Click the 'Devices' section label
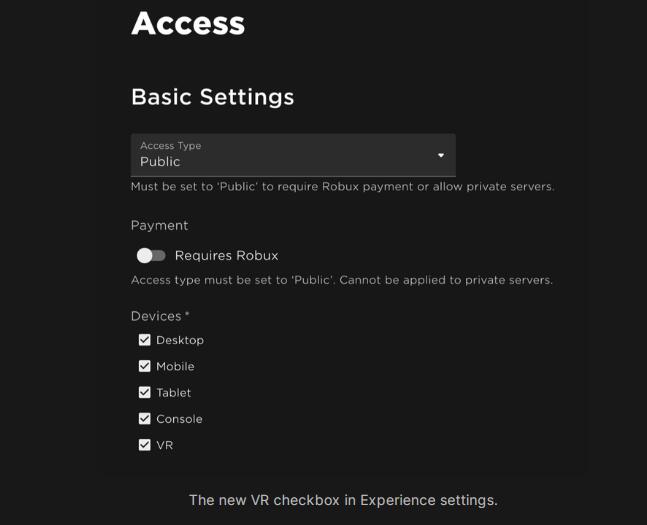The width and height of the screenshot is (647, 525). [157, 316]
